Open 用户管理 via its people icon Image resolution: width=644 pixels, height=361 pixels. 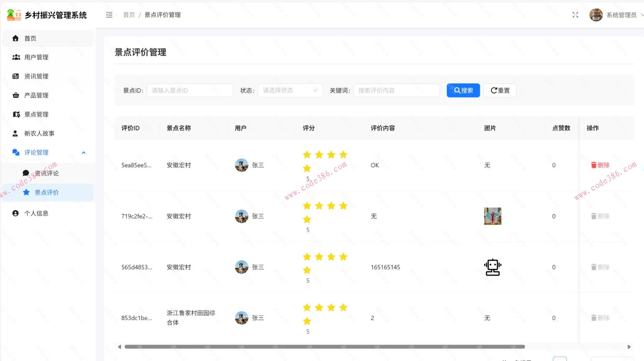16,57
